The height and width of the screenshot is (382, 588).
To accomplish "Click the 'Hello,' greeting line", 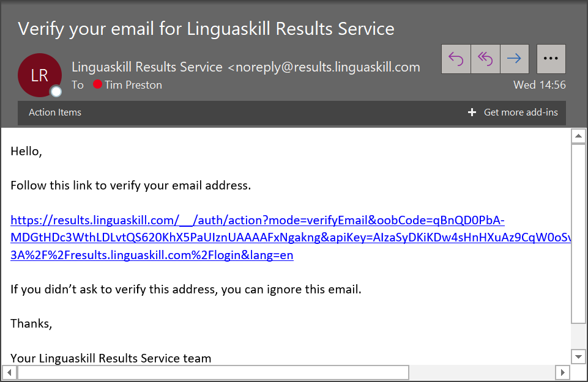I will [x=26, y=151].
